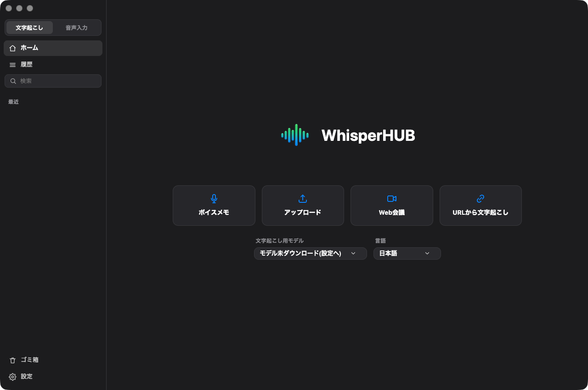The image size is (588, 390).
Task: Click the 文字起こし用モデル label
Action: pyautogui.click(x=280, y=240)
